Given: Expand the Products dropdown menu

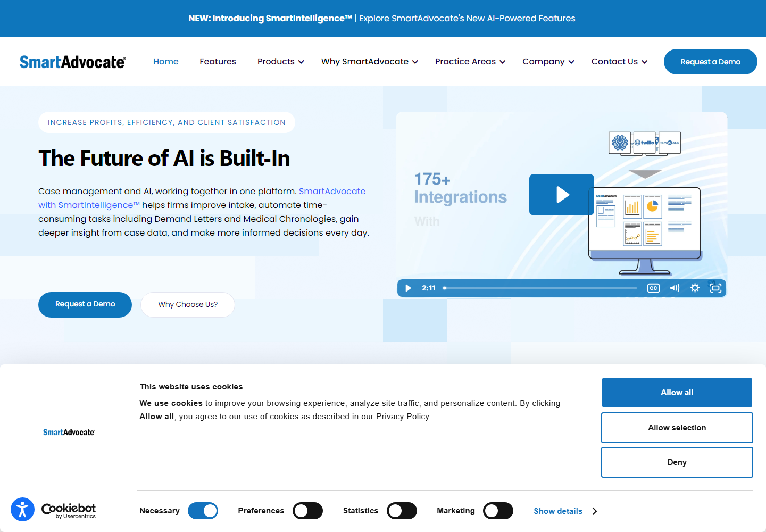Looking at the screenshot, I should click(281, 62).
